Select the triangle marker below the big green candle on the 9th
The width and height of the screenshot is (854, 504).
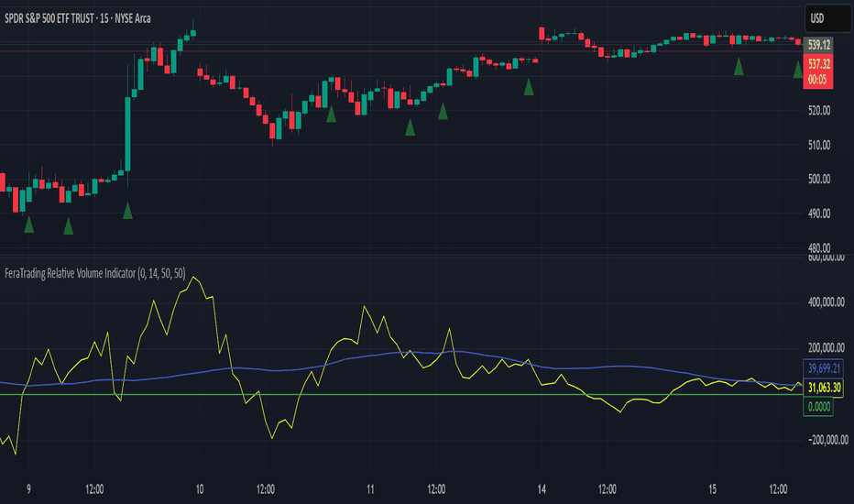127,211
